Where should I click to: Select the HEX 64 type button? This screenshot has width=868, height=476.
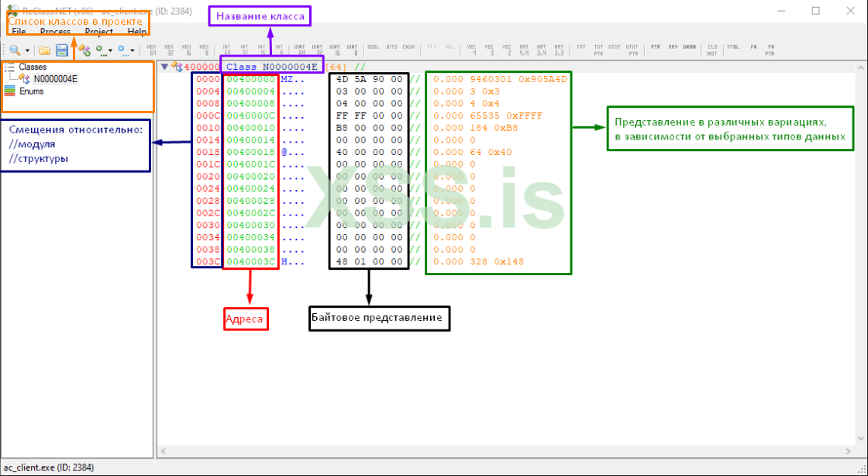tap(152, 50)
